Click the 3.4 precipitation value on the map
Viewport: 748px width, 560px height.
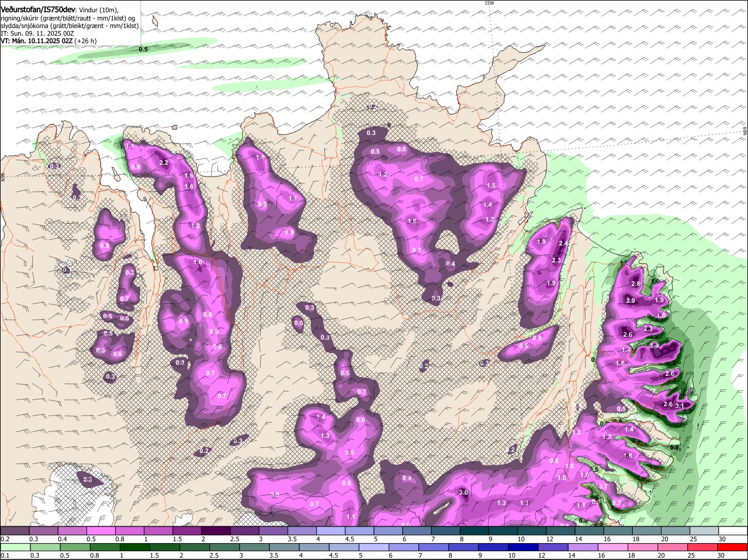[x=654, y=346]
